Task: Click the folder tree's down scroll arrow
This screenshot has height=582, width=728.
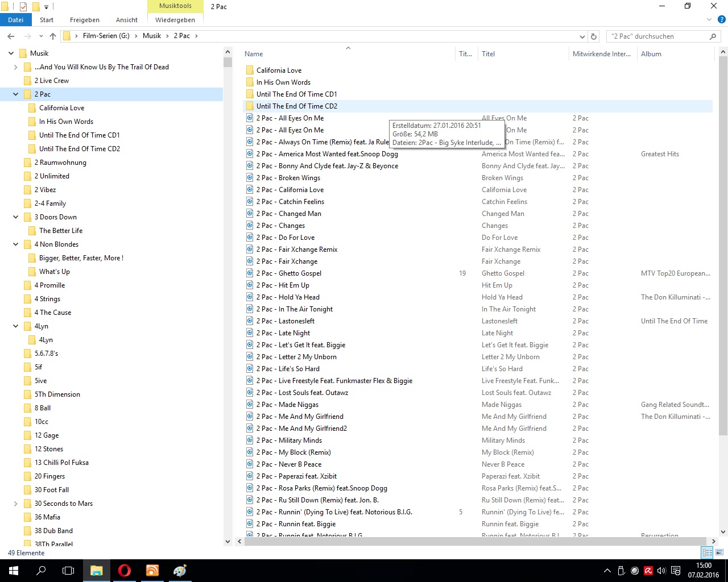Action: (x=228, y=542)
